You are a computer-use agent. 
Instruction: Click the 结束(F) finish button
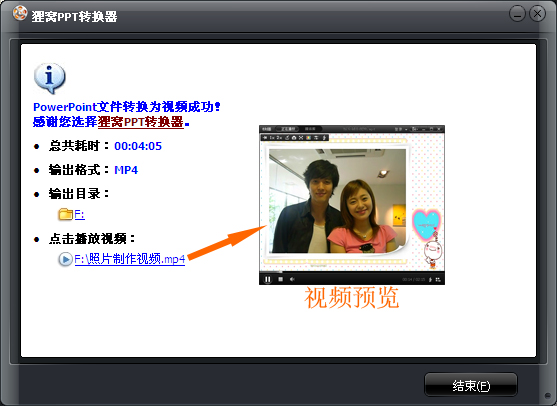point(471,385)
